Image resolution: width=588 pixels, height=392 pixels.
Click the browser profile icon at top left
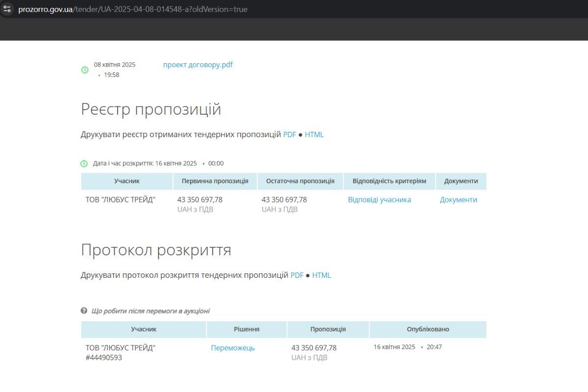pos(8,9)
